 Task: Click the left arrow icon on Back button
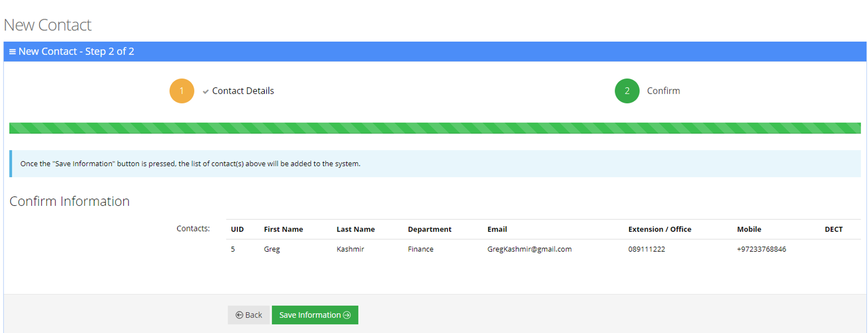[239, 315]
